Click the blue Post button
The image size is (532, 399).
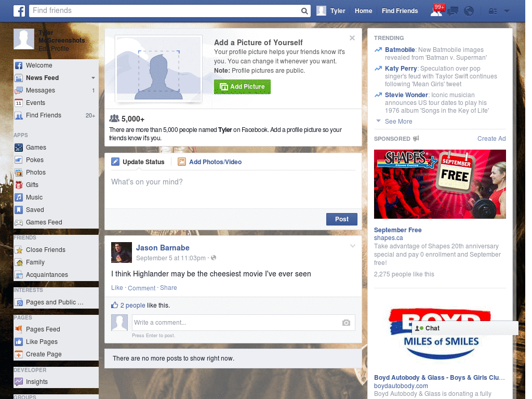pos(342,219)
